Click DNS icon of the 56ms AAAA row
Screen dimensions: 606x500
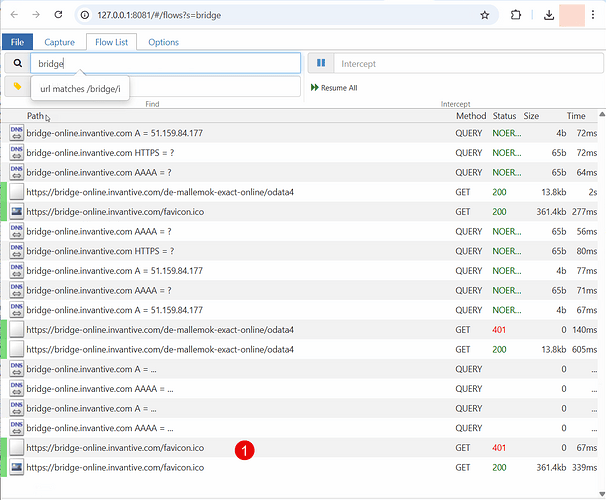click(x=17, y=231)
